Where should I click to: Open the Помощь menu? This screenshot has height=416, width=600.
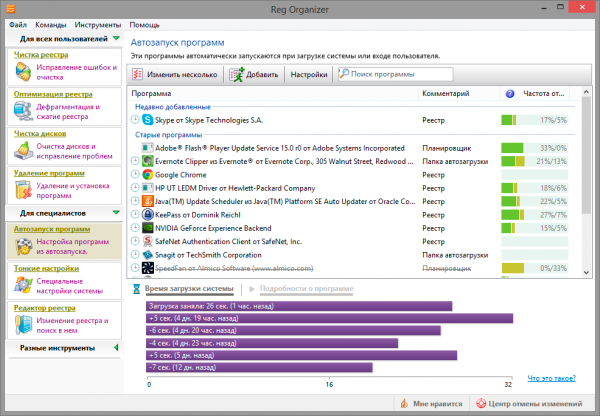pos(144,25)
